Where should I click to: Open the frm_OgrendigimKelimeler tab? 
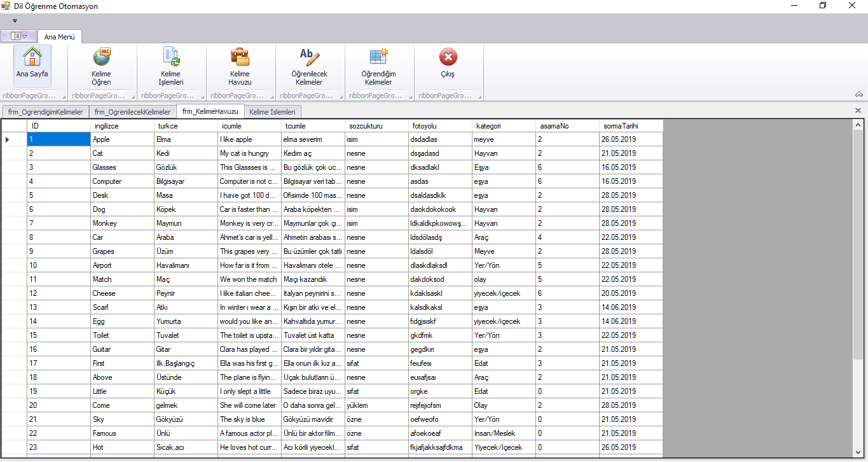(45, 111)
